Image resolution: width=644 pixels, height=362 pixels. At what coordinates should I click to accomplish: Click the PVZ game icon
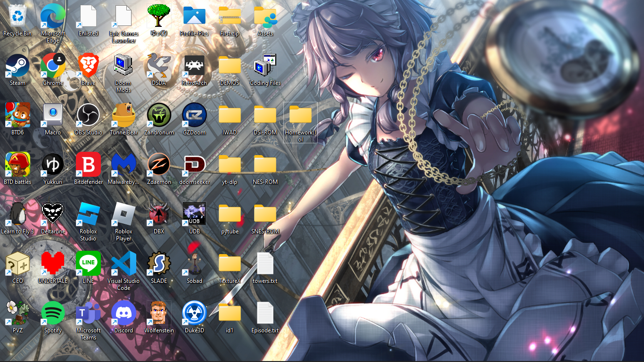(x=17, y=313)
